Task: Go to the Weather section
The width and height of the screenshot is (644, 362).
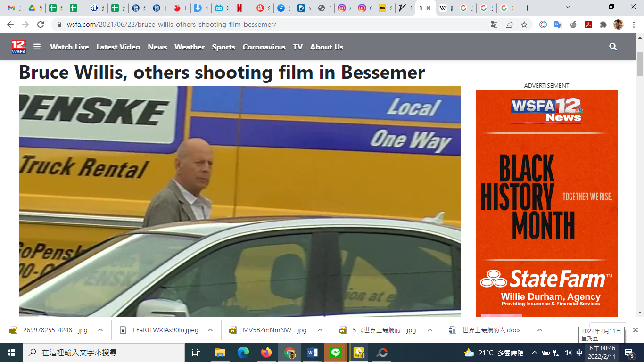Action: point(190,47)
